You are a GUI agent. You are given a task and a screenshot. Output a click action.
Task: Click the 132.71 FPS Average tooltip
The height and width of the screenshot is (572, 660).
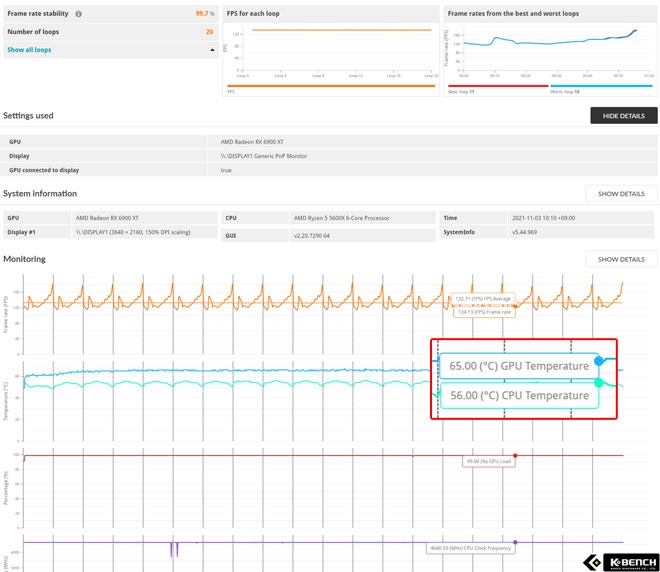pyautogui.click(x=483, y=298)
